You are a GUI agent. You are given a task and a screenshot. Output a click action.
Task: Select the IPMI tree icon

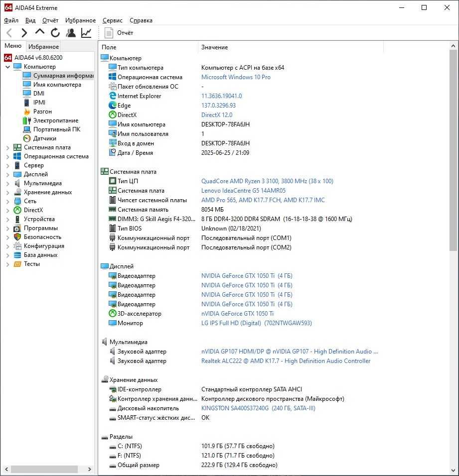(x=27, y=102)
